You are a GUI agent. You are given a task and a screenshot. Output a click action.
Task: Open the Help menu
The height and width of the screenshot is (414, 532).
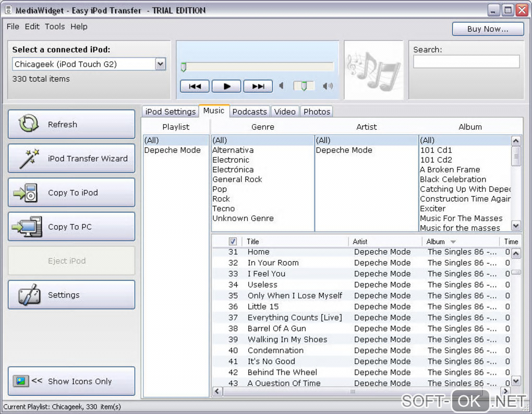[79, 27]
